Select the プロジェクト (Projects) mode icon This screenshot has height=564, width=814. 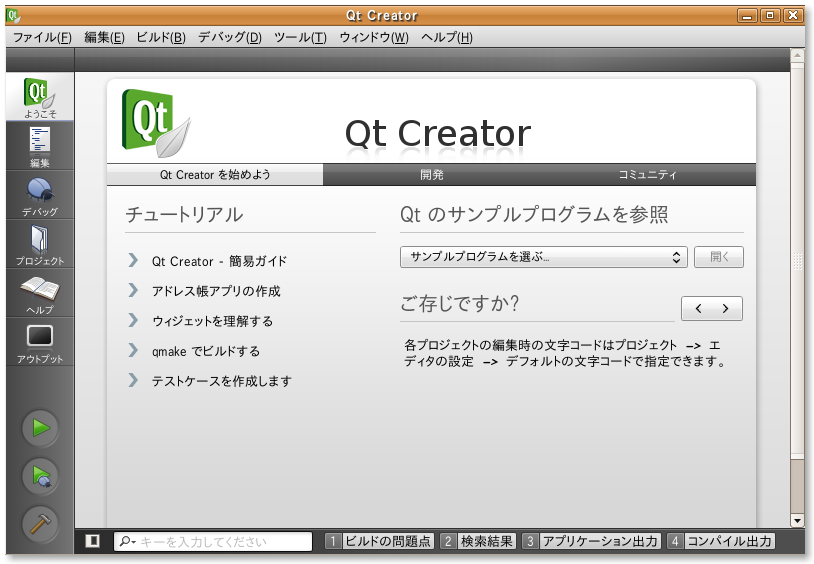(x=39, y=243)
